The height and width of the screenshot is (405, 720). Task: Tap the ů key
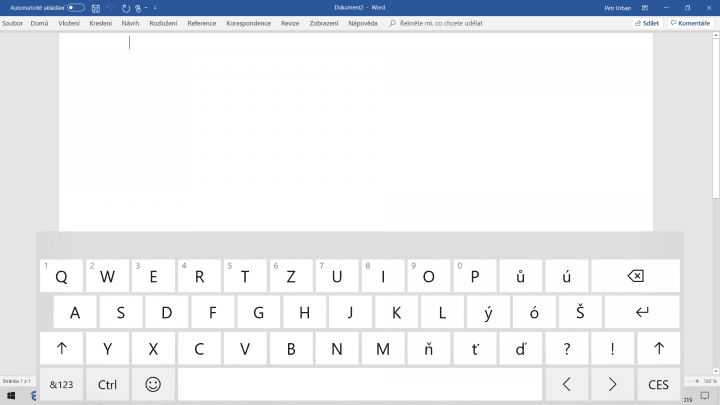click(521, 276)
